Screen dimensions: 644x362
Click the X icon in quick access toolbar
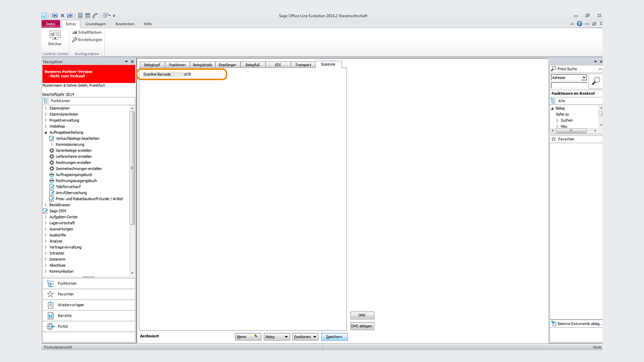[x=63, y=16]
